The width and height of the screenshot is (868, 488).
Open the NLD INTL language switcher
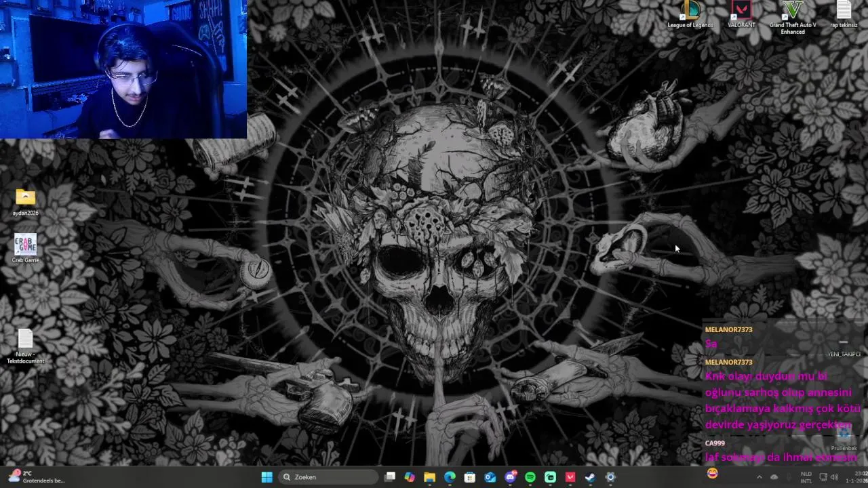click(x=806, y=477)
